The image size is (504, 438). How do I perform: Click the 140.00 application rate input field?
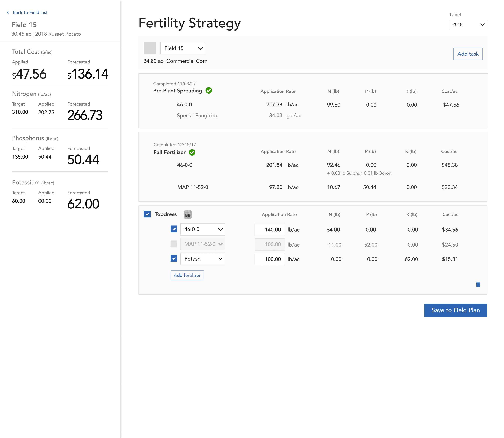click(x=270, y=230)
